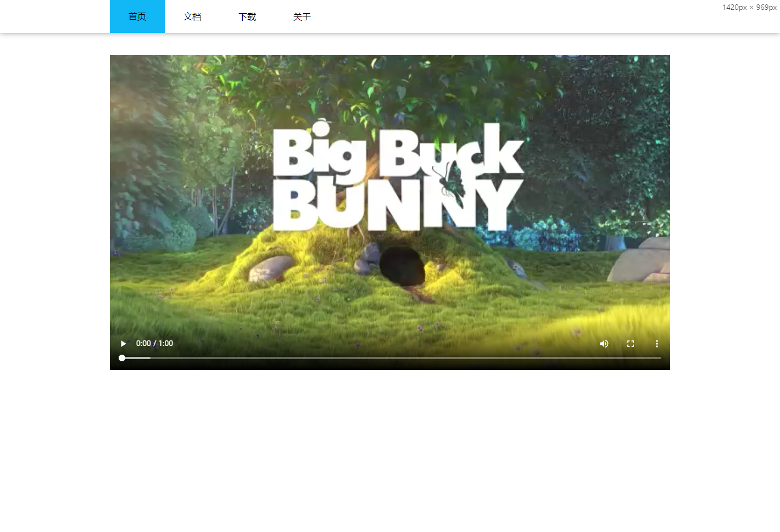The height and width of the screenshot is (532, 780).
Task: Seek to the middle of the video progress bar
Action: pyautogui.click(x=391, y=358)
